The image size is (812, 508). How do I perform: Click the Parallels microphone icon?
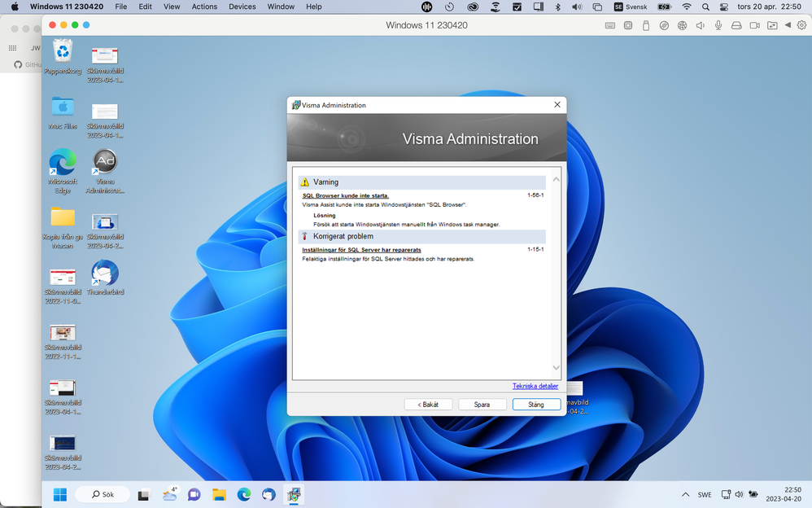coord(718,25)
